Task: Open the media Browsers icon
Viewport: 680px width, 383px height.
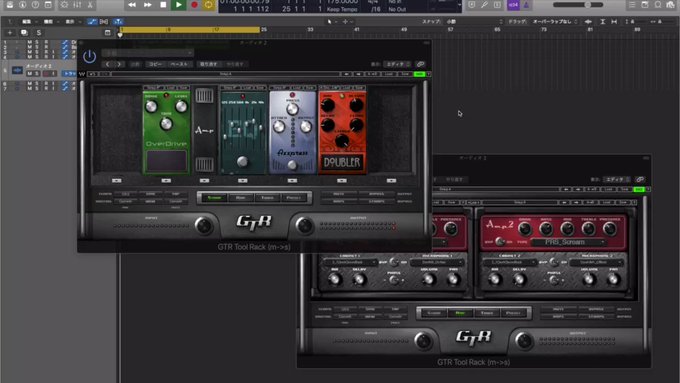Action: (x=671, y=4)
